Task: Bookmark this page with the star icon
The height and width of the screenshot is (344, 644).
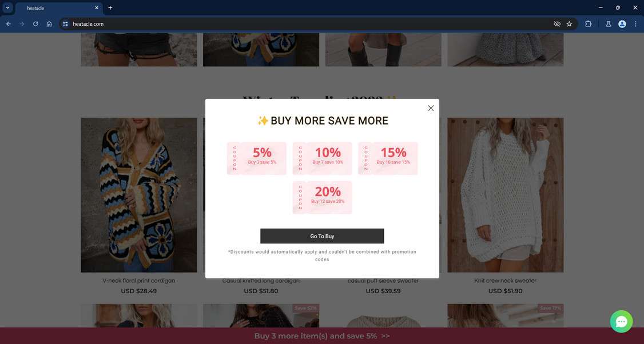Action: [569, 24]
